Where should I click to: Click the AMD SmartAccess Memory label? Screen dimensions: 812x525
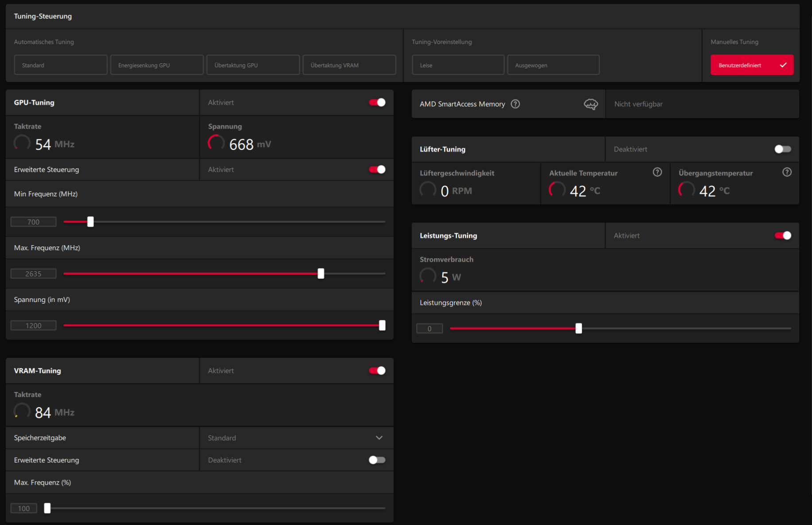coord(462,104)
